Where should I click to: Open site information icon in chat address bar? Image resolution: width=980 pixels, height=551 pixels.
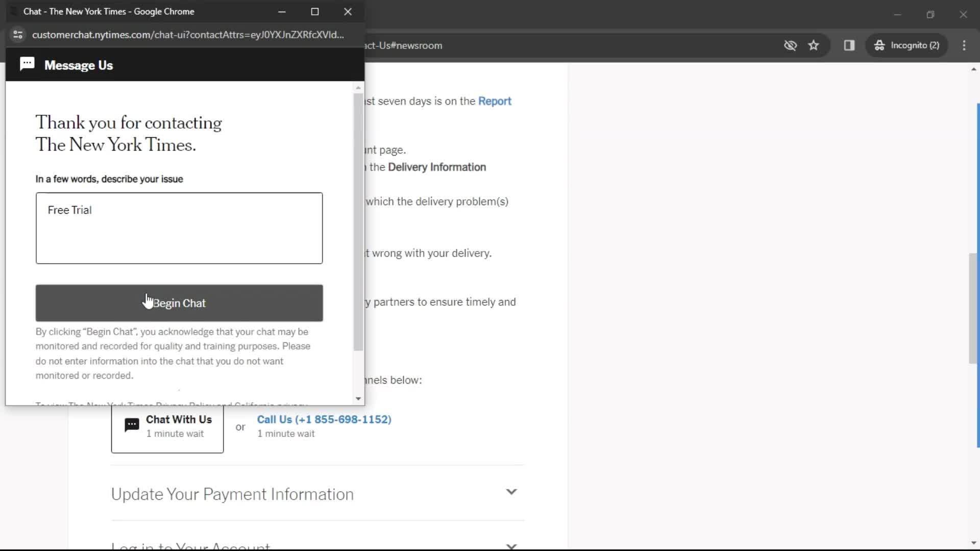tap(18, 35)
